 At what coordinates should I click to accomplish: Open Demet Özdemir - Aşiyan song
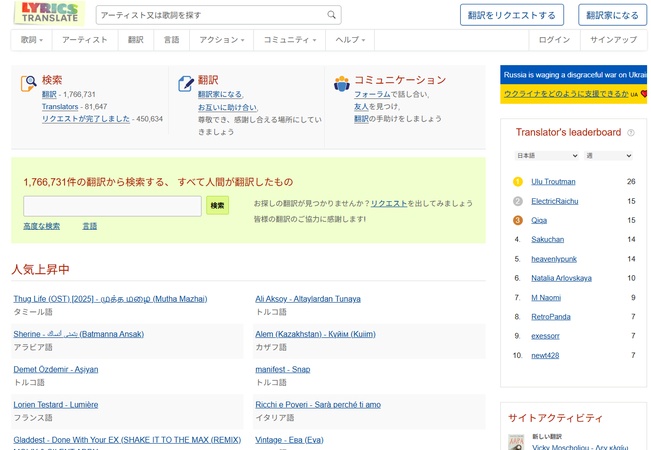56,369
